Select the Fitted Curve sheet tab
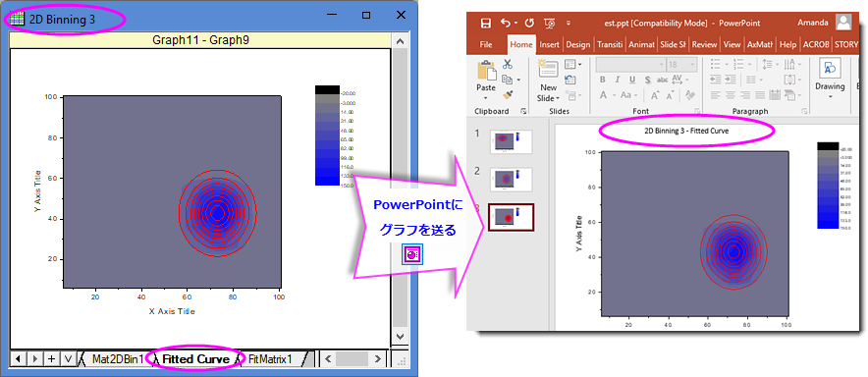This screenshot has height=377, width=868. click(195, 359)
